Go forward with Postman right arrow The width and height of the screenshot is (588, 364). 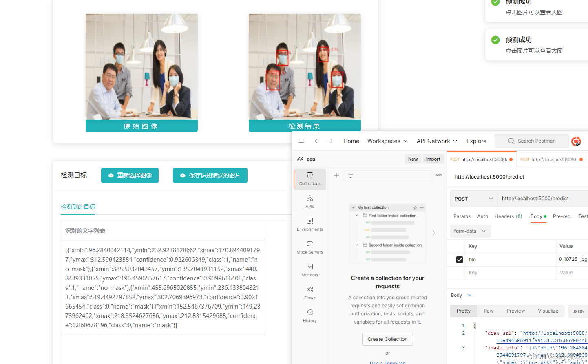[x=330, y=141]
